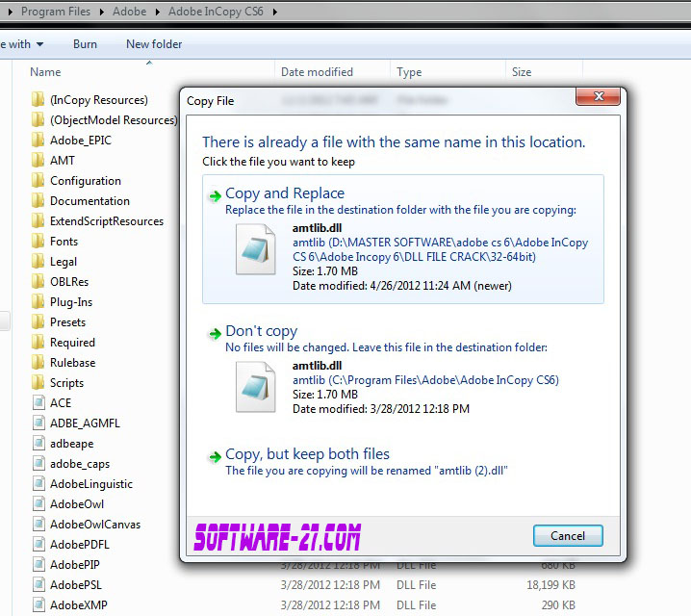The height and width of the screenshot is (616, 691).
Task: Select the Presets folder icon
Action: (x=38, y=322)
